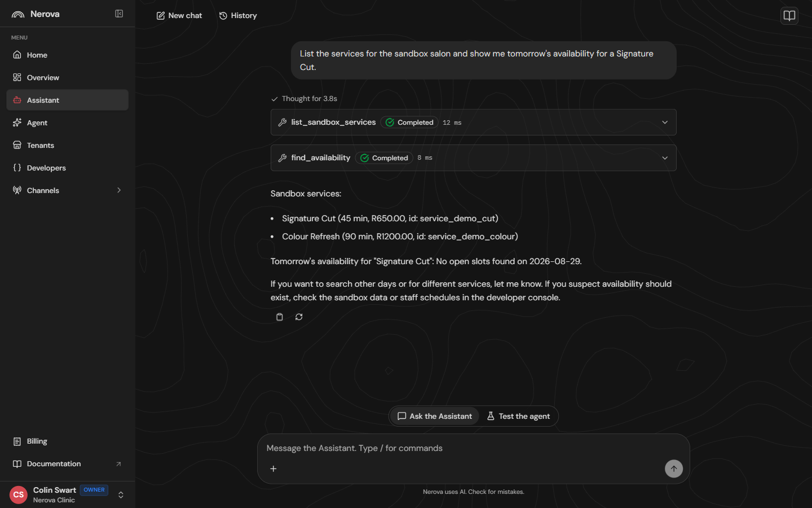Expand the find_availability tool call
The image size is (812, 508).
(474, 158)
